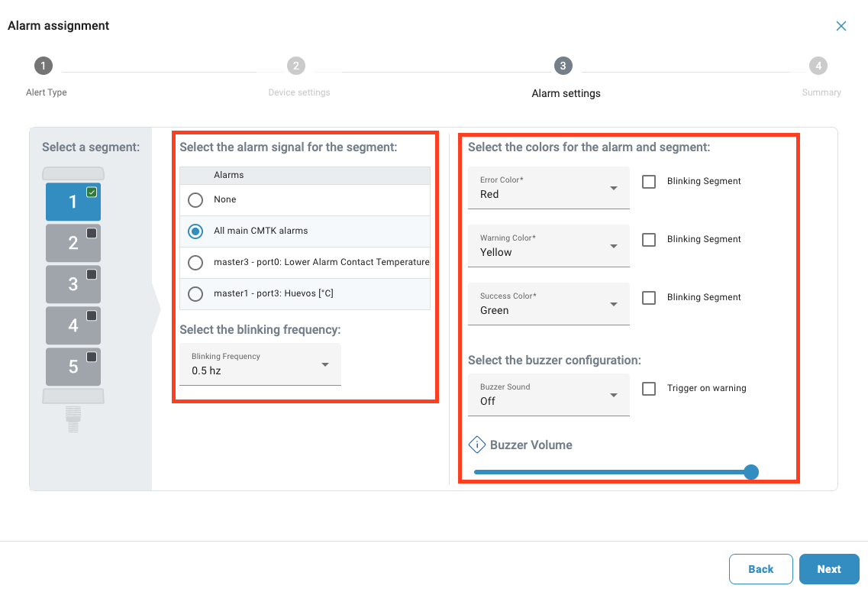Open the Error Color dropdown

pos(549,188)
